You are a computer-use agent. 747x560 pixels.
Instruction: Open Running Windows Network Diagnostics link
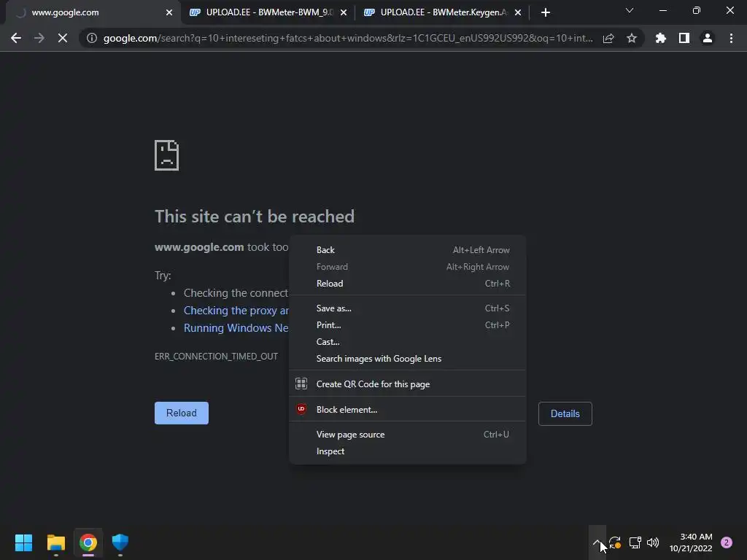click(236, 328)
